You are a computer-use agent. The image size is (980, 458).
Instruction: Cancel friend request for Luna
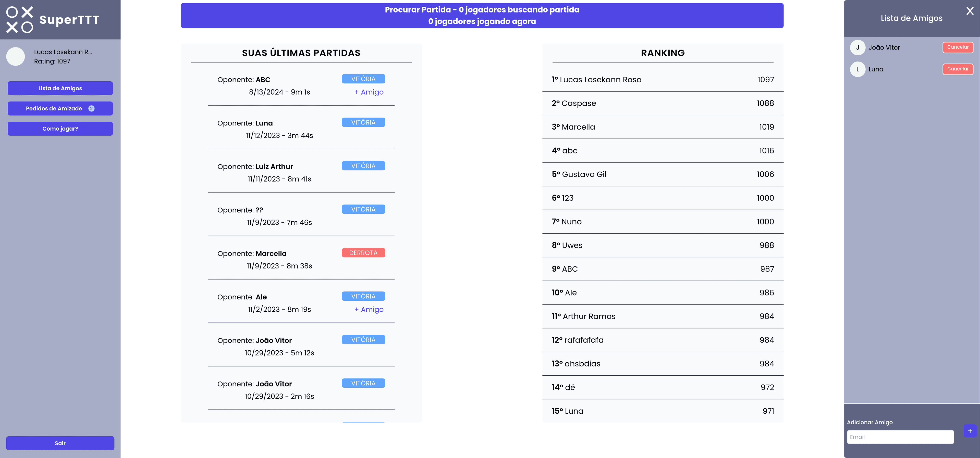pyautogui.click(x=958, y=69)
